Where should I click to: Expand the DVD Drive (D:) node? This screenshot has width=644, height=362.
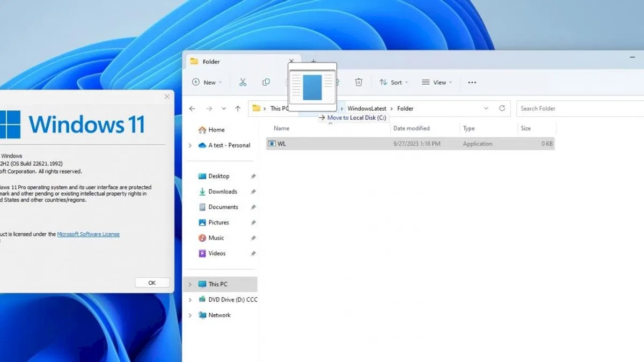pos(190,300)
